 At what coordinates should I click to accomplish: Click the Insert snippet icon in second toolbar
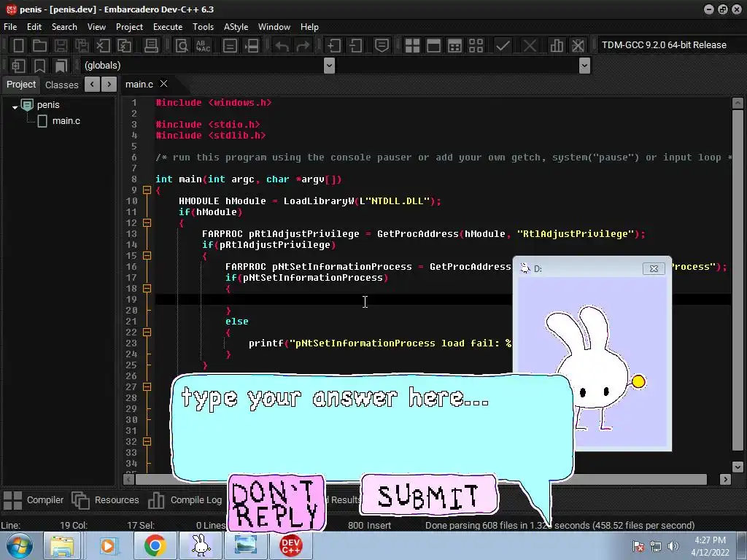click(18, 66)
